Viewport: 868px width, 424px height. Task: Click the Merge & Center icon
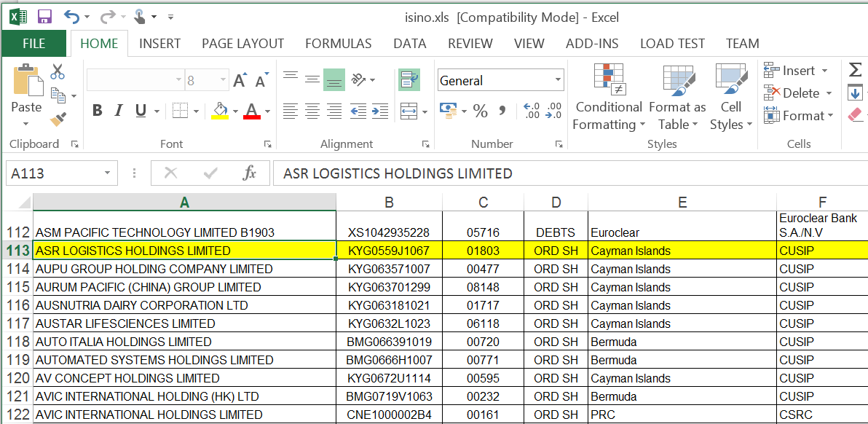(409, 111)
